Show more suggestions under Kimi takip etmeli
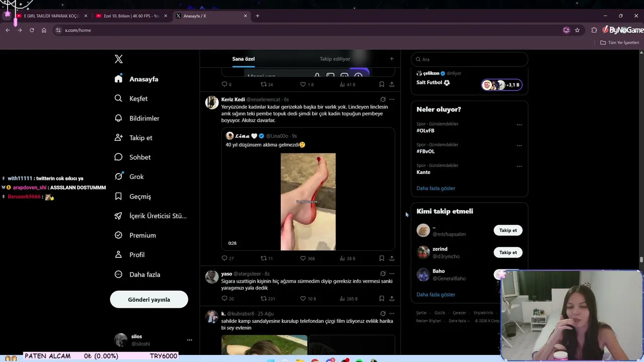The image size is (644, 362). pos(436,295)
